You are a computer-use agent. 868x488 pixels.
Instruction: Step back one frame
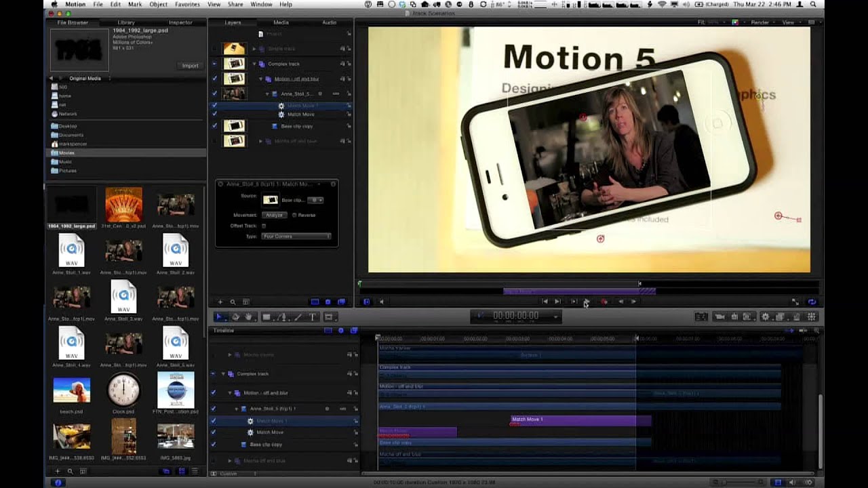(620, 302)
